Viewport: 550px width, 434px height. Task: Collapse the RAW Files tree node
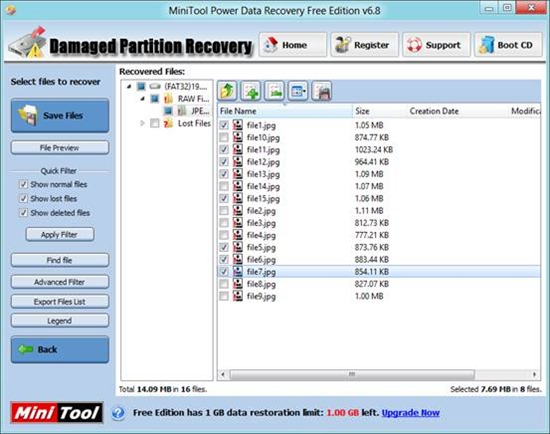[x=142, y=99]
